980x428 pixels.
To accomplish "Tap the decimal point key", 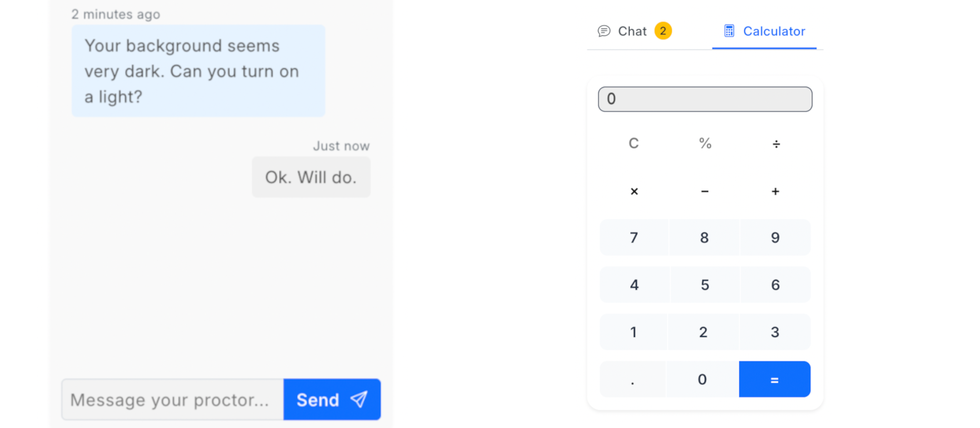I will (633, 380).
